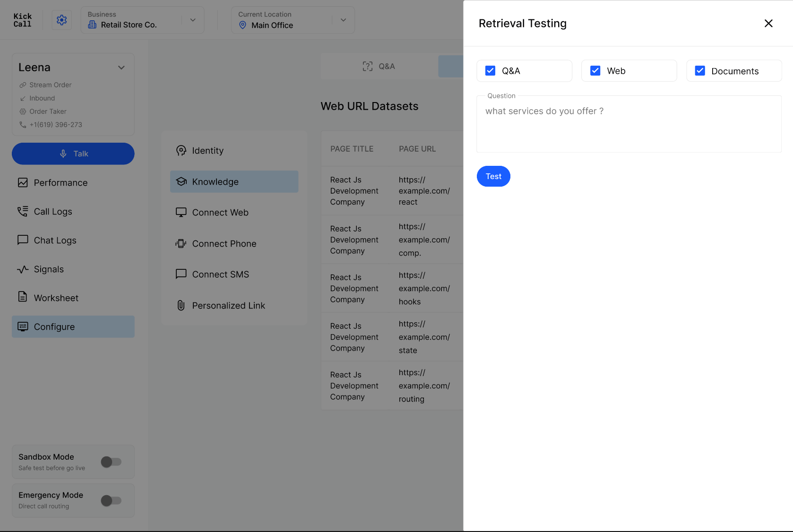Click the Stream Order text
This screenshot has width=793, height=532.
(x=51, y=85)
